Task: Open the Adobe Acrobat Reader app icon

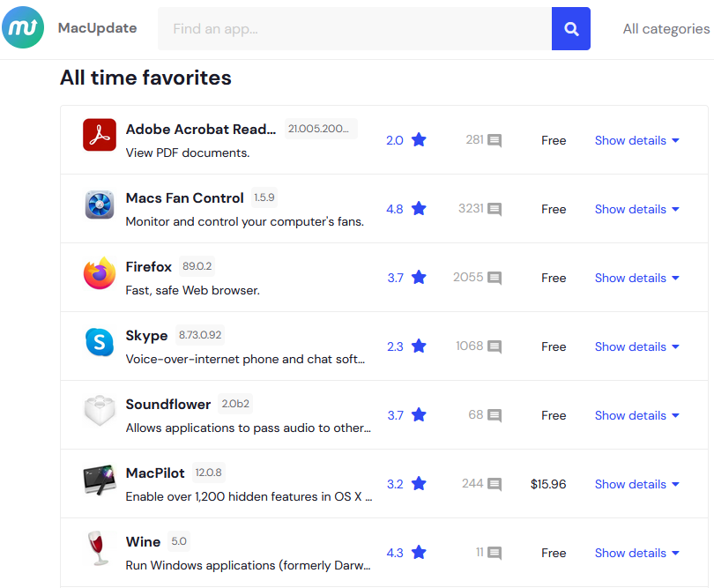Action: point(100,135)
